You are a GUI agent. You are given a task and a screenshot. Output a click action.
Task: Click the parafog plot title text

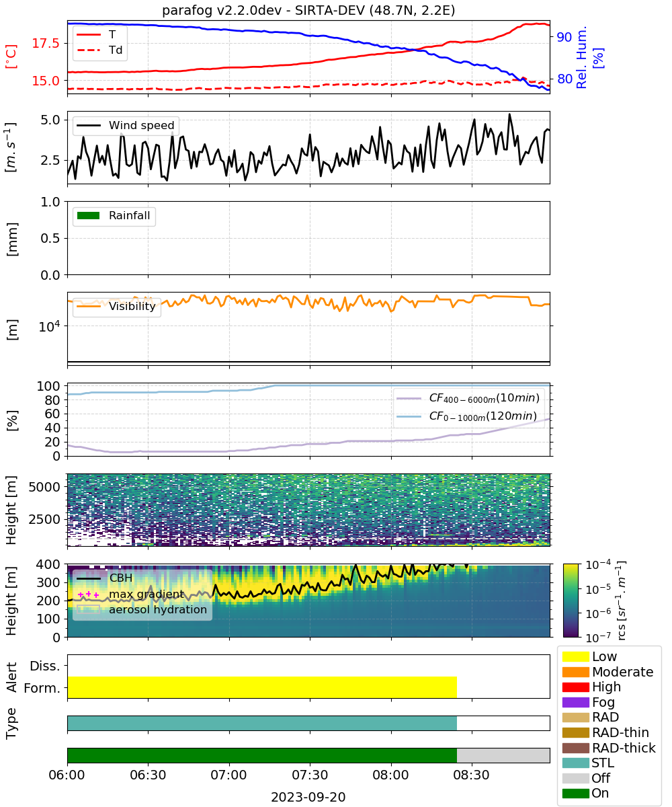308,10
